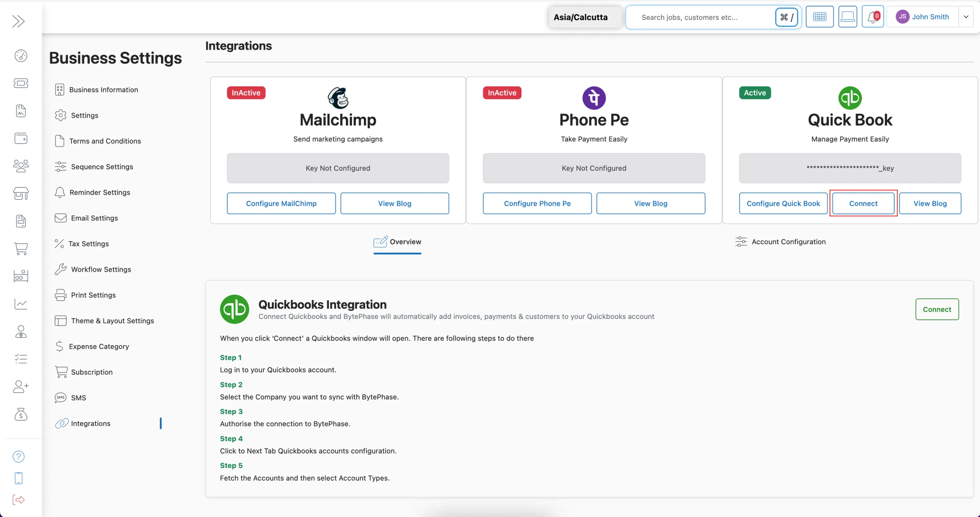Screen dimensions: 980x517
Task: Click the Quickbooks Integration panel logo
Action: 235,309
